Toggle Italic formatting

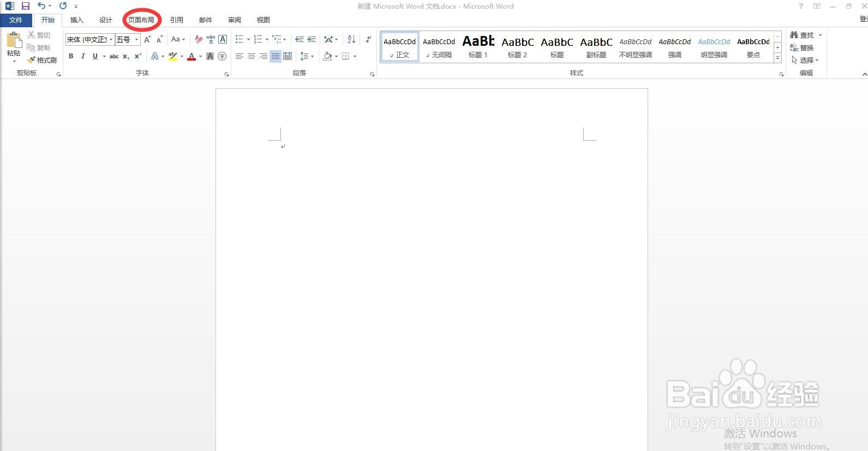tap(83, 56)
